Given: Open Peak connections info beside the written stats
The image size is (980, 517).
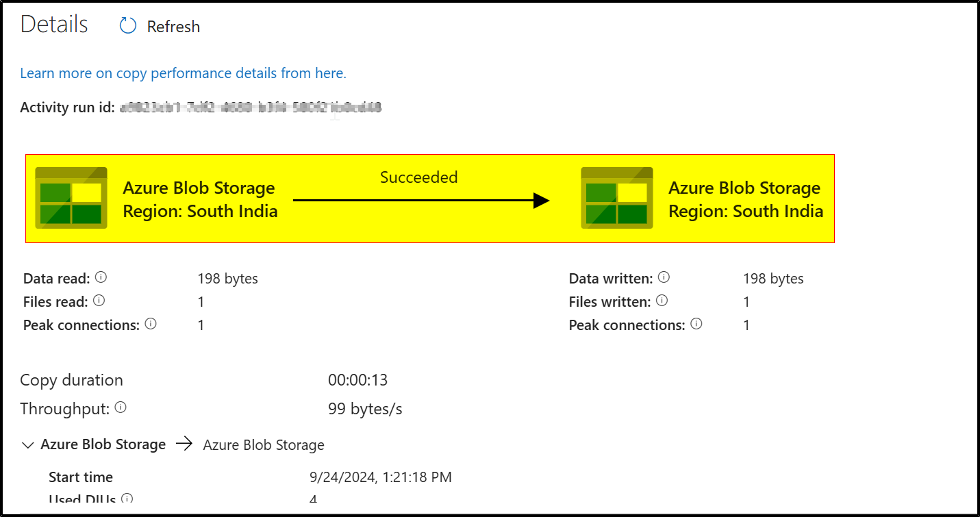Looking at the screenshot, I should [x=696, y=323].
